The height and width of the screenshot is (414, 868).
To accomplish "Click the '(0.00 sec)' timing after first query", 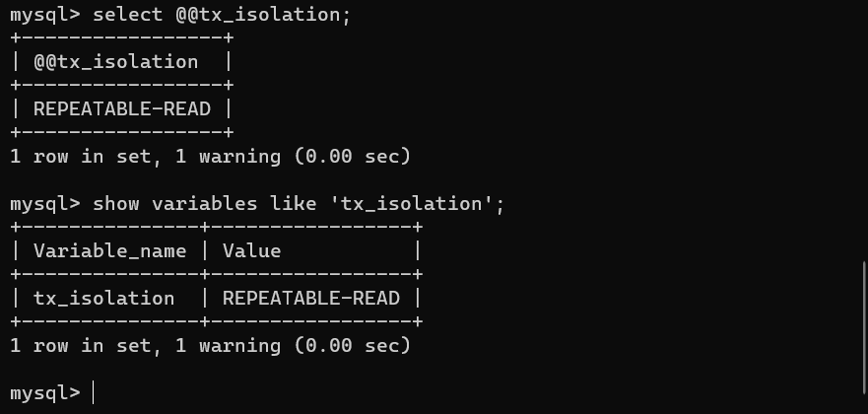I will point(352,156).
